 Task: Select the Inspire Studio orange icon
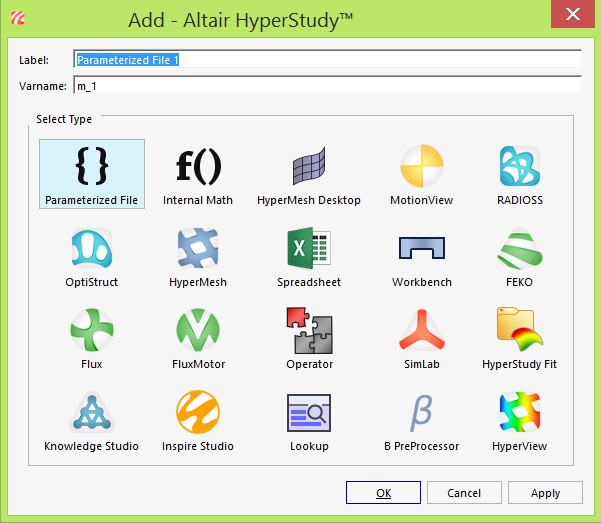tap(198, 412)
